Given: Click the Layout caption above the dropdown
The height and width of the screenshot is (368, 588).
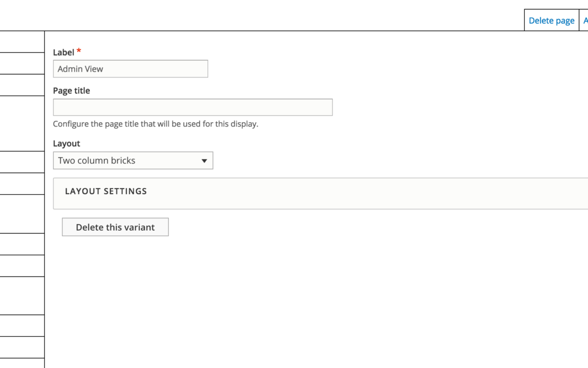Looking at the screenshot, I should click(x=66, y=143).
